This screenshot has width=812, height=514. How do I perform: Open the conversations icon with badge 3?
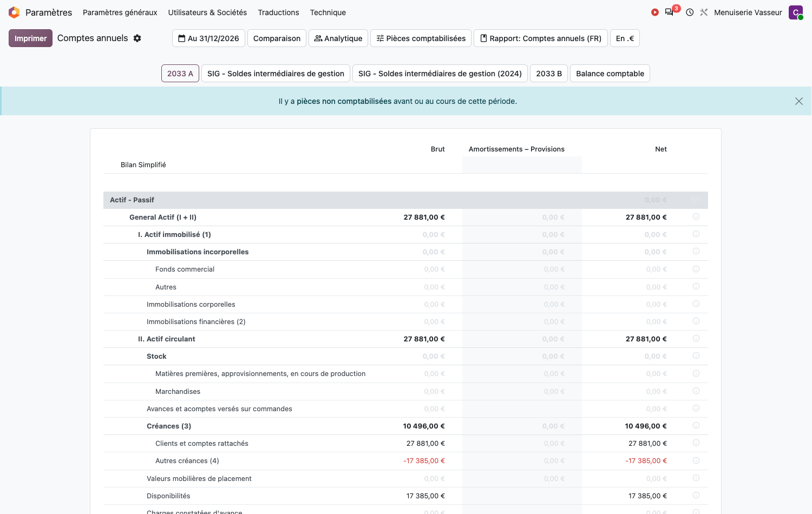pos(670,12)
